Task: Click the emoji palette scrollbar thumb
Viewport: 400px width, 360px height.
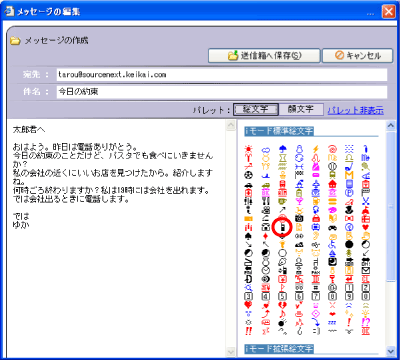Action: click(391, 207)
